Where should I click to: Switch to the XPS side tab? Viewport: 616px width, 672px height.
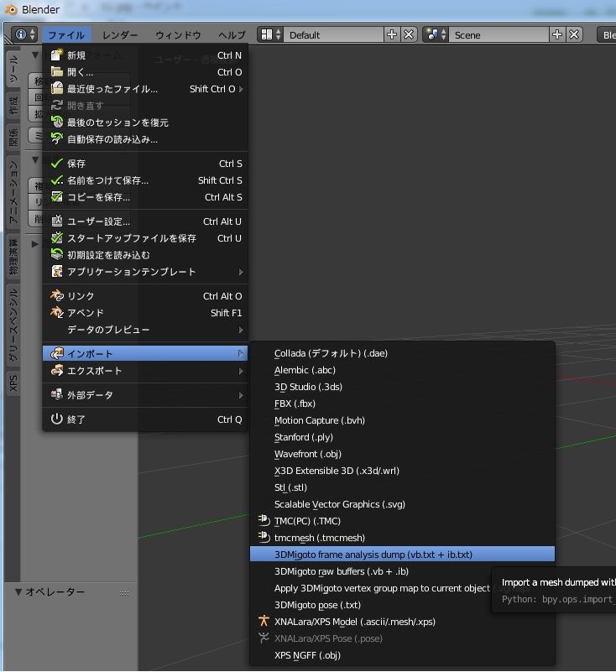13,383
